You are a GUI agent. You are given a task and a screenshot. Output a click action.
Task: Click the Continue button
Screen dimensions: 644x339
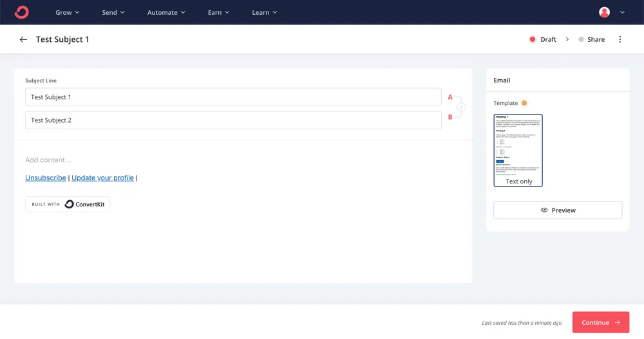[600, 322]
